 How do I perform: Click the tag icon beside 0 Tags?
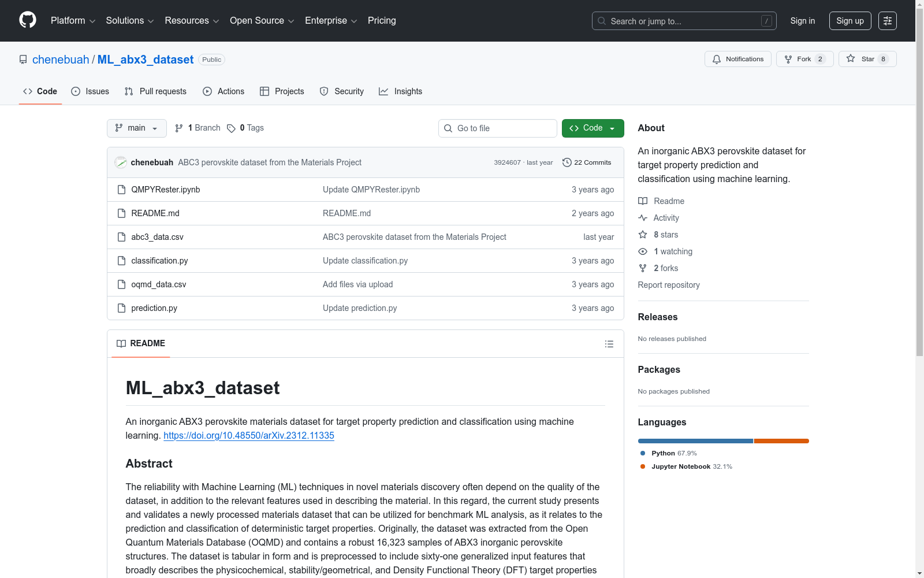tap(231, 128)
